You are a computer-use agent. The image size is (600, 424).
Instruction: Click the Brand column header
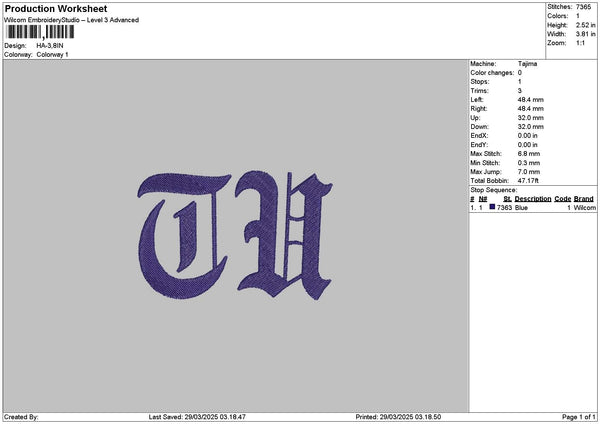tap(584, 199)
